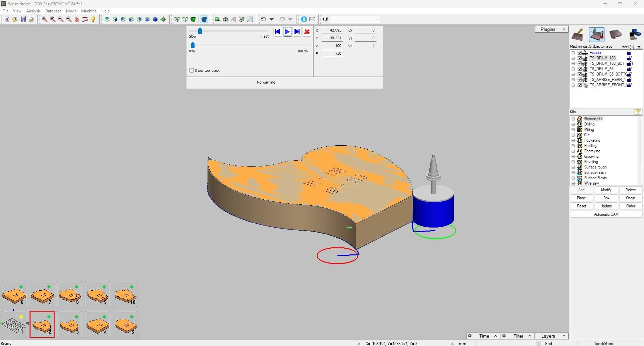Open the View menu
This screenshot has width=644, height=346.
(17, 11)
